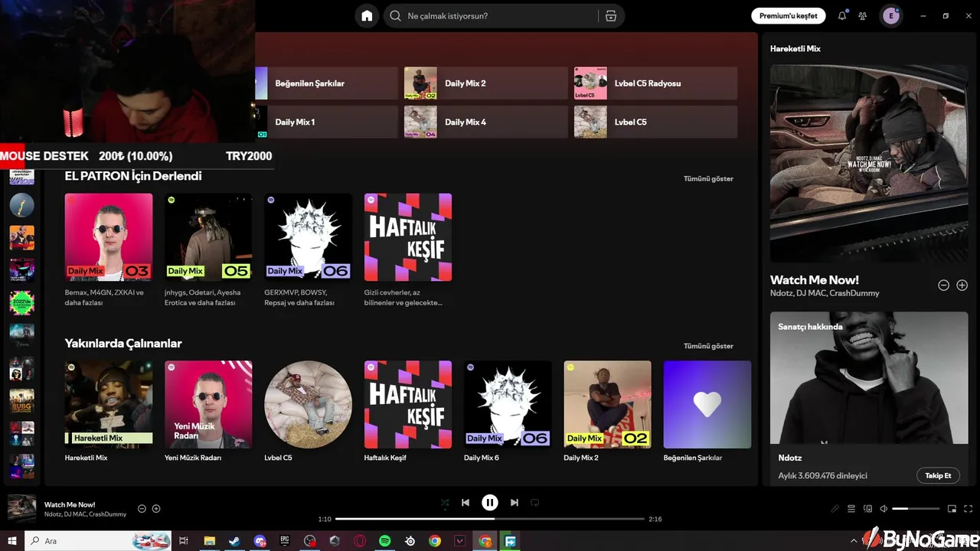The width and height of the screenshot is (980, 551).
Task: Open Lvbel C5 shortcut tile
Action: [656, 122]
